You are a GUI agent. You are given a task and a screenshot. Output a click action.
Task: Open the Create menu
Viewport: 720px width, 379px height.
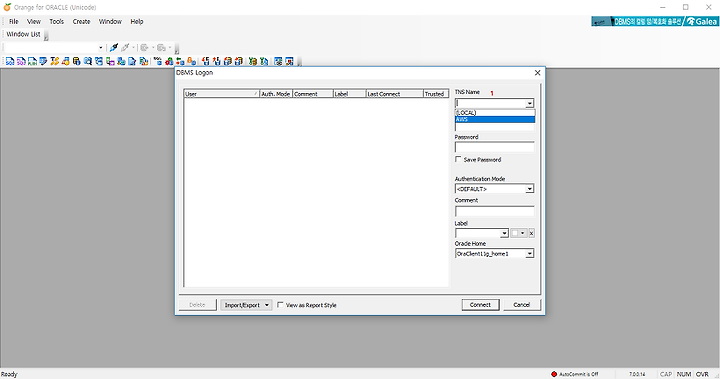[81, 21]
